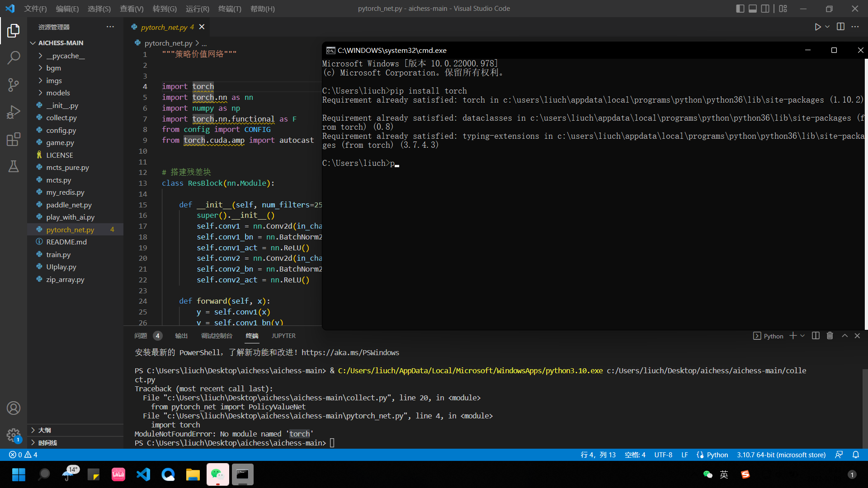The width and height of the screenshot is (868, 488).
Task: Expand the 大纲 outline section
Action: coord(44,430)
